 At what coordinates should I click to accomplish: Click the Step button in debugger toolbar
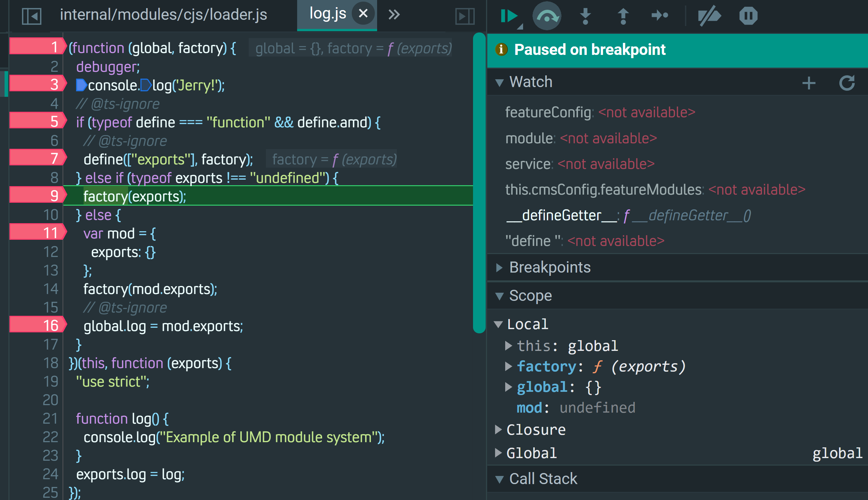click(x=660, y=16)
